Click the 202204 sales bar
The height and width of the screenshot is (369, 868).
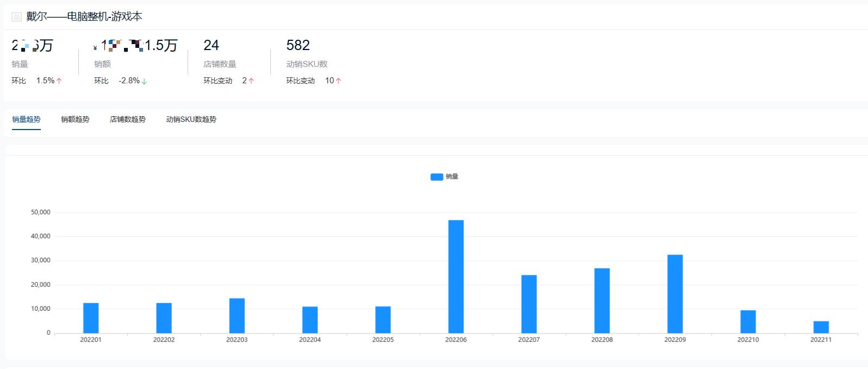tap(310, 320)
